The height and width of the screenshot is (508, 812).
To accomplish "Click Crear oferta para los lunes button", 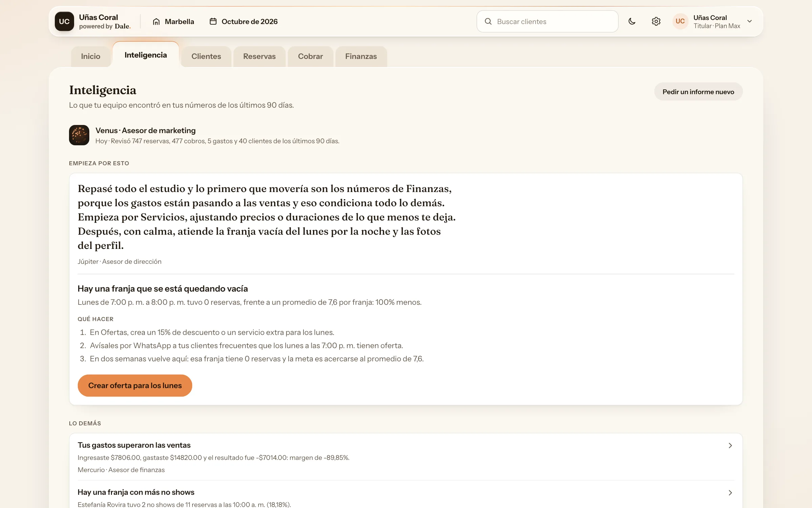I will [x=135, y=385].
